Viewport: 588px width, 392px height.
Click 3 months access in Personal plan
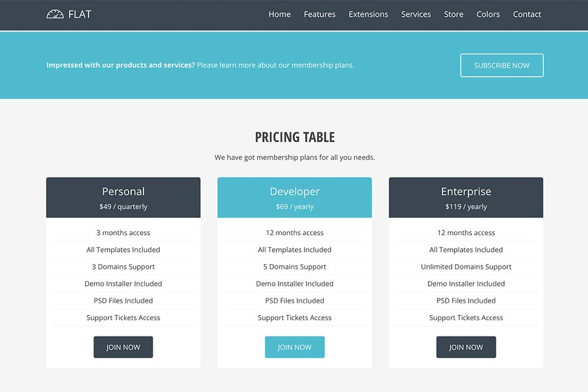pos(123,232)
